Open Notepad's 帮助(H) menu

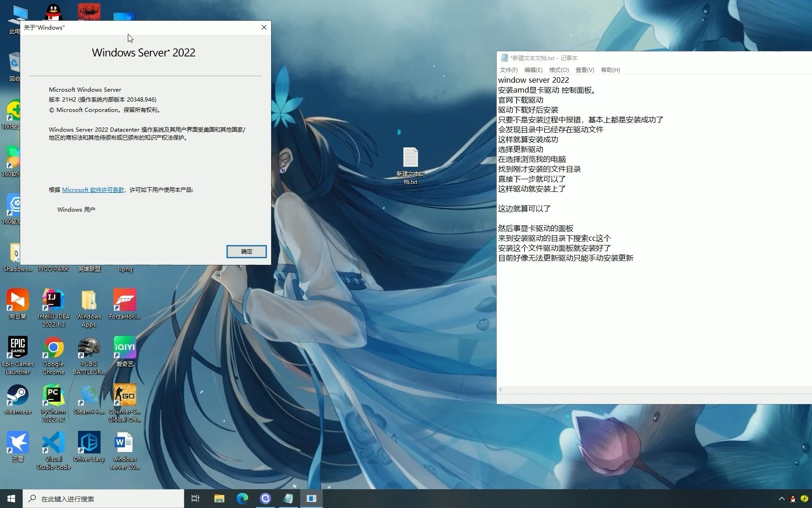[610, 70]
